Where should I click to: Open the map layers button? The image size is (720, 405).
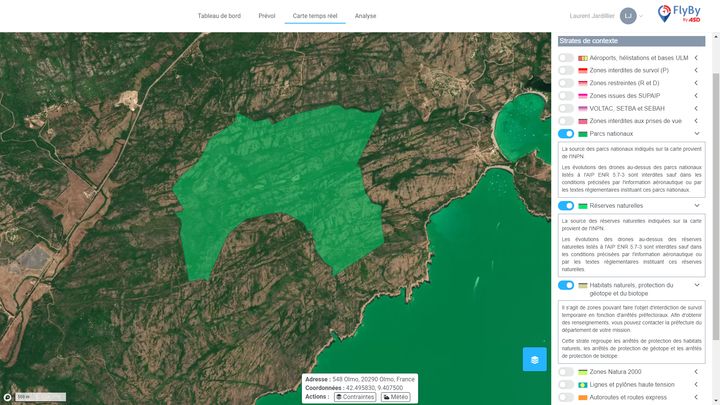click(534, 359)
